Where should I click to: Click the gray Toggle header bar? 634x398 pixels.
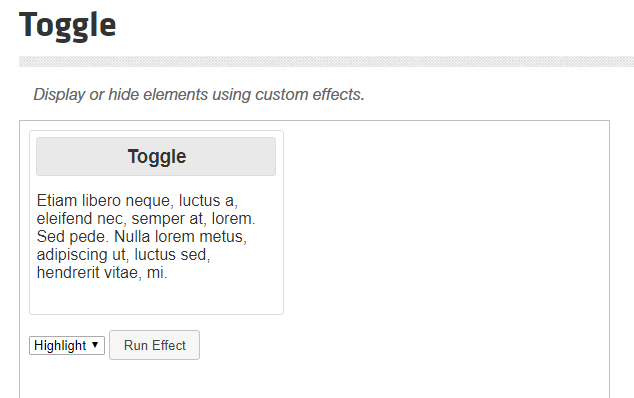point(156,157)
